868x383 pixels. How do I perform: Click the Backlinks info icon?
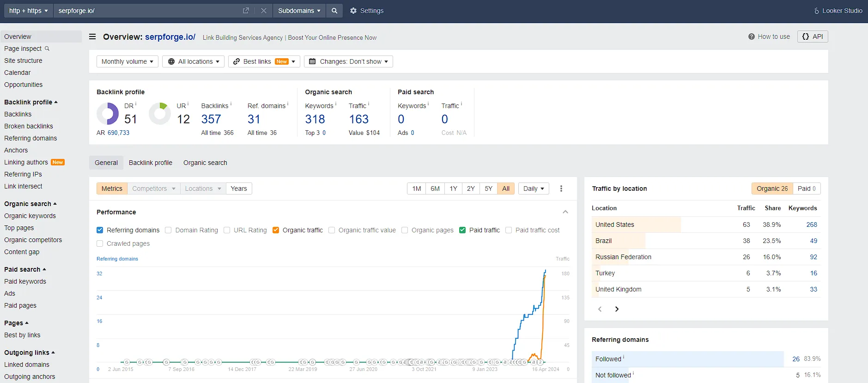point(231,104)
